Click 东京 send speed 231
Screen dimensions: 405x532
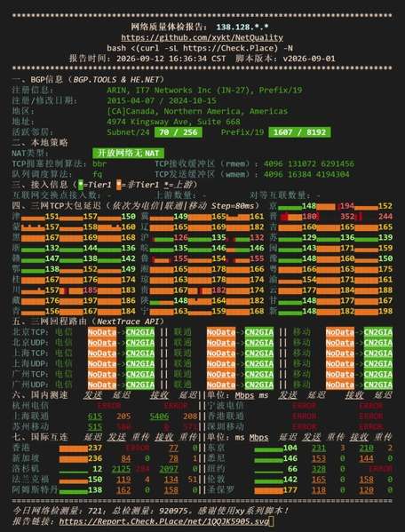click(319, 448)
